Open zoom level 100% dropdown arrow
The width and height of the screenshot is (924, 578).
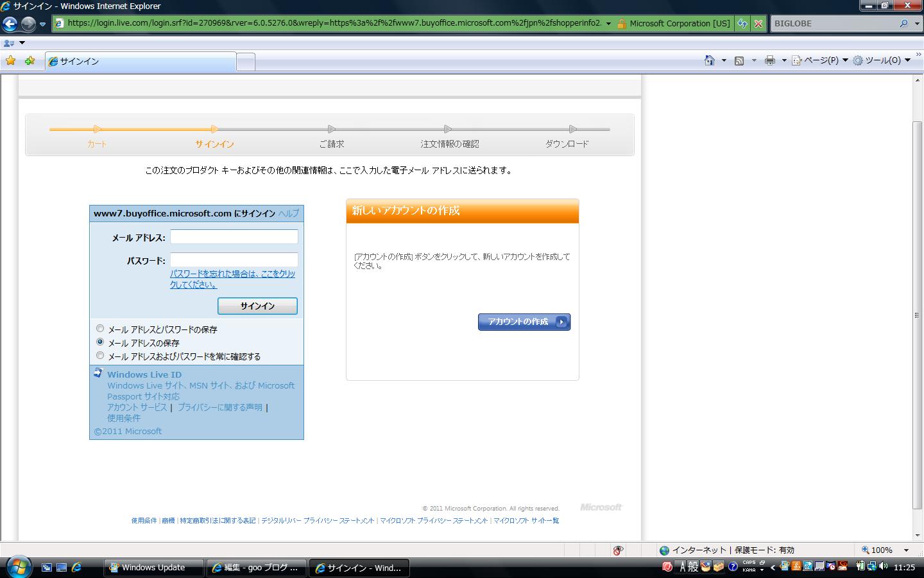click(x=906, y=550)
